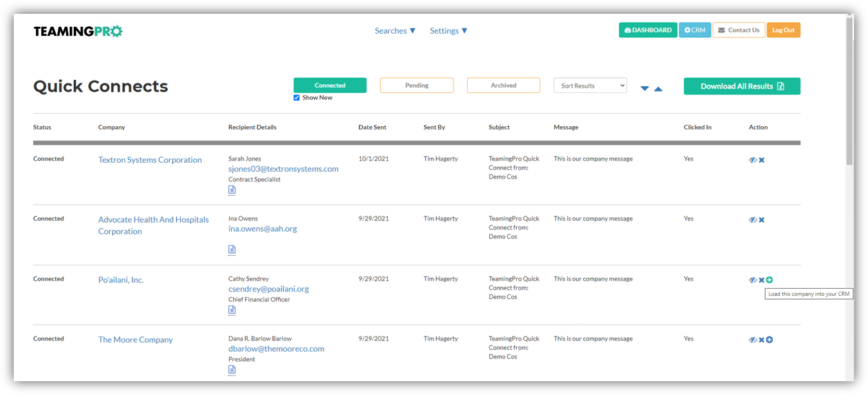Image resolution: width=868 pixels, height=395 pixels.
Task: Click the eye-slash icon in the Po'ailani row
Action: [753, 280]
